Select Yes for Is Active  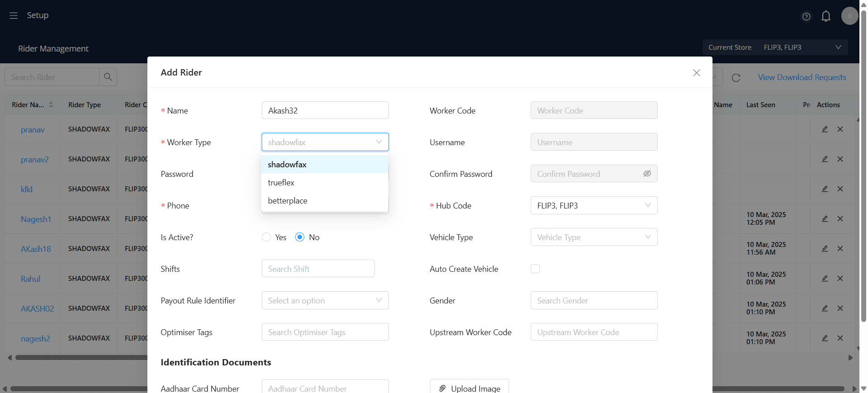coord(266,237)
